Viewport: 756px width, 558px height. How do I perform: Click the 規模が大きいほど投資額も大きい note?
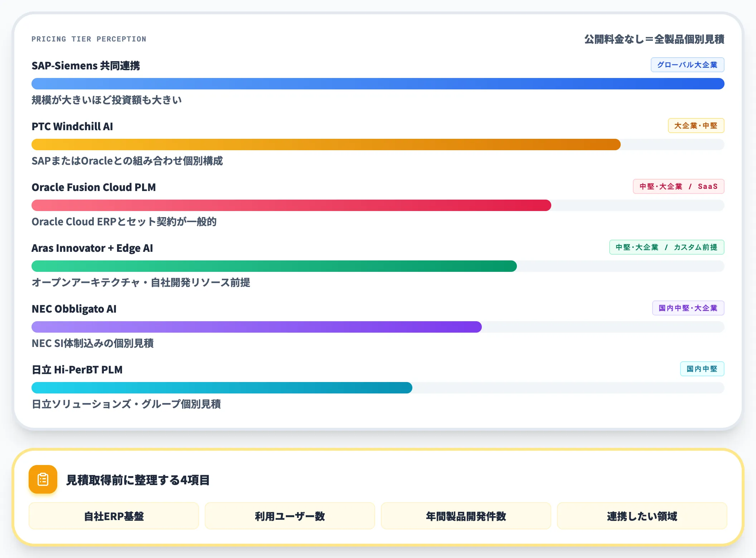[x=107, y=100]
